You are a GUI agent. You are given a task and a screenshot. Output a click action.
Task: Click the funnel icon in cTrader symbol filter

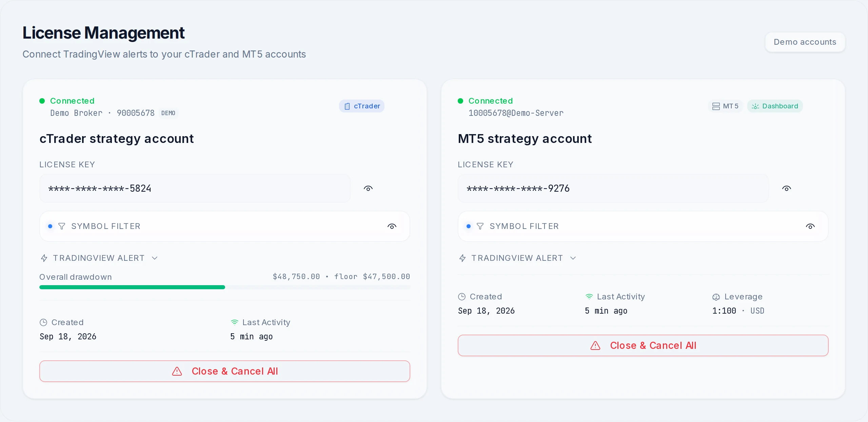click(62, 226)
